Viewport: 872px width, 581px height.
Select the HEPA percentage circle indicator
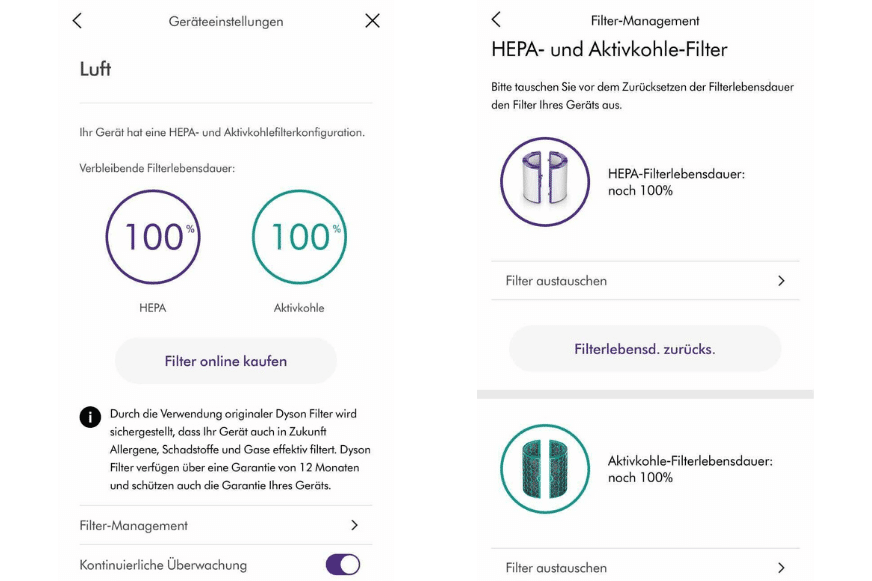tap(153, 238)
